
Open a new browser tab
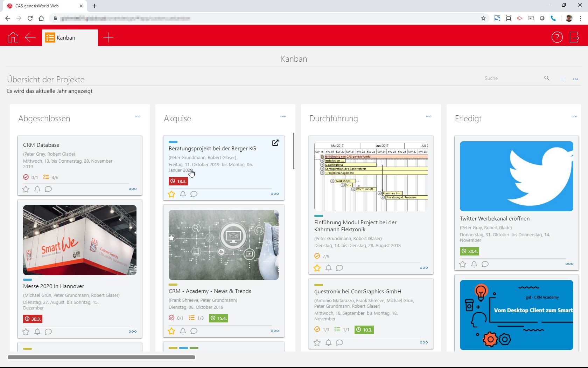coord(94,6)
